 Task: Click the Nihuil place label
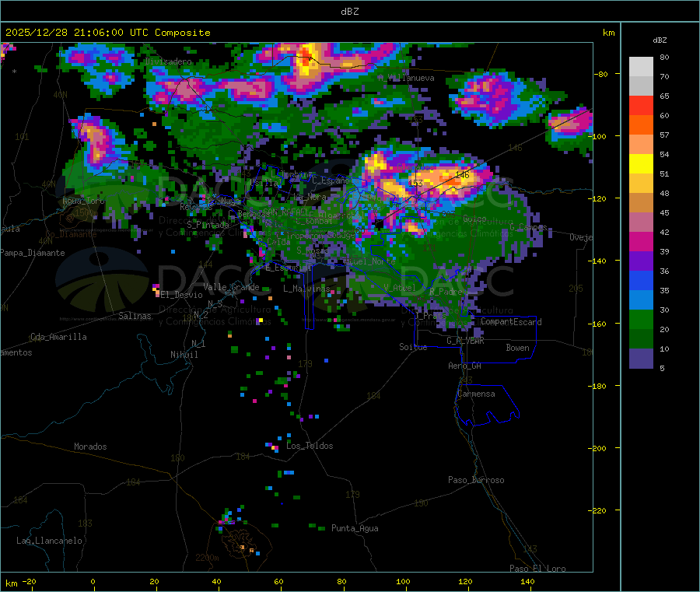(184, 355)
